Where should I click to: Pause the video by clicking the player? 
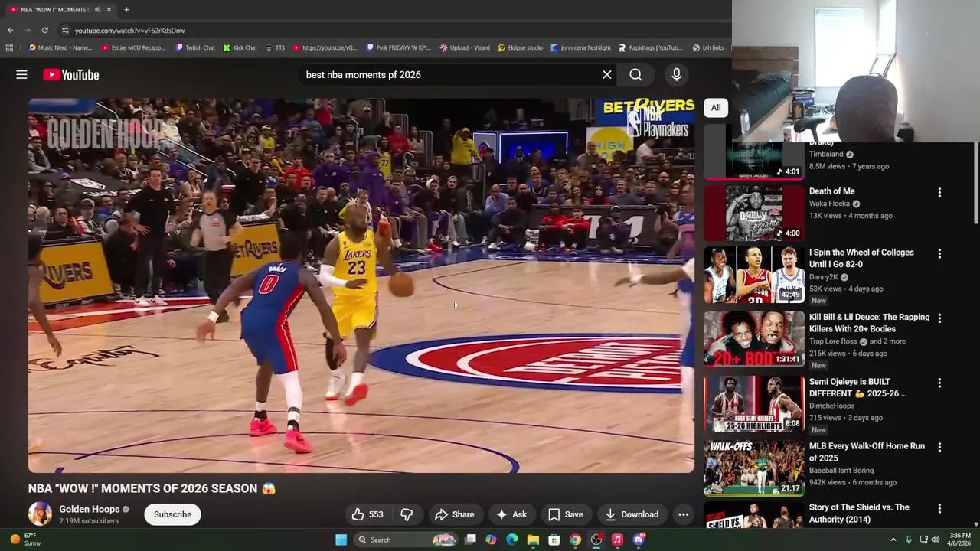pos(361,285)
